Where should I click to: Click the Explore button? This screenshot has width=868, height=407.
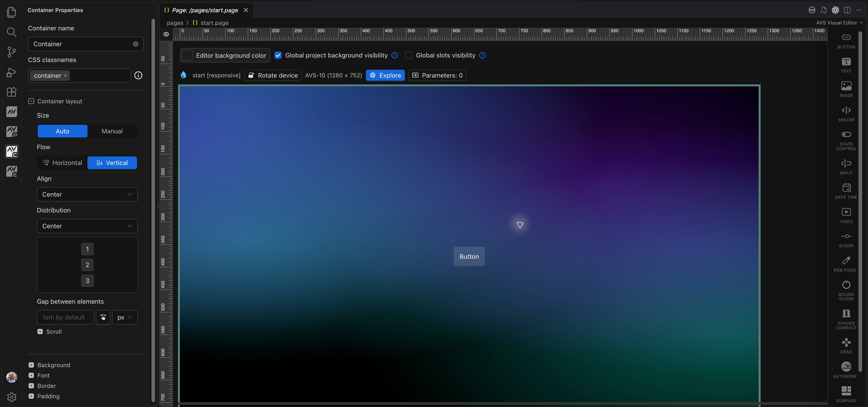point(385,75)
